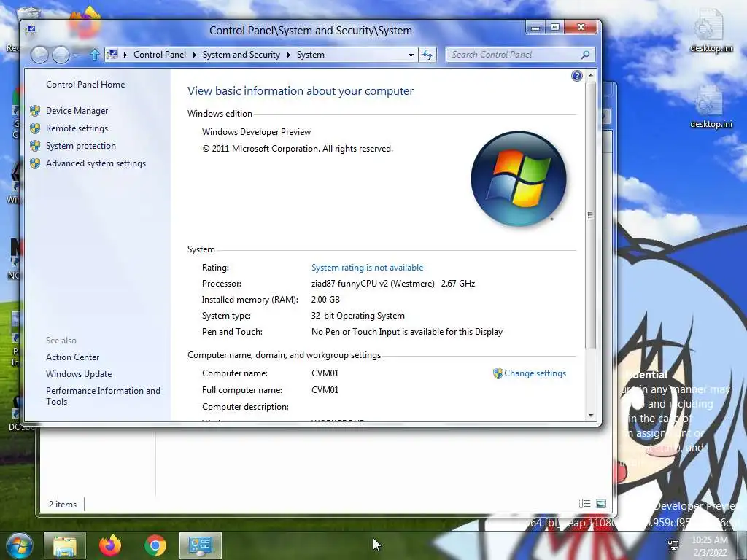The height and width of the screenshot is (560, 747).
Task: Select the upper desktop.ini file on desktop
Action: [x=711, y=31]
